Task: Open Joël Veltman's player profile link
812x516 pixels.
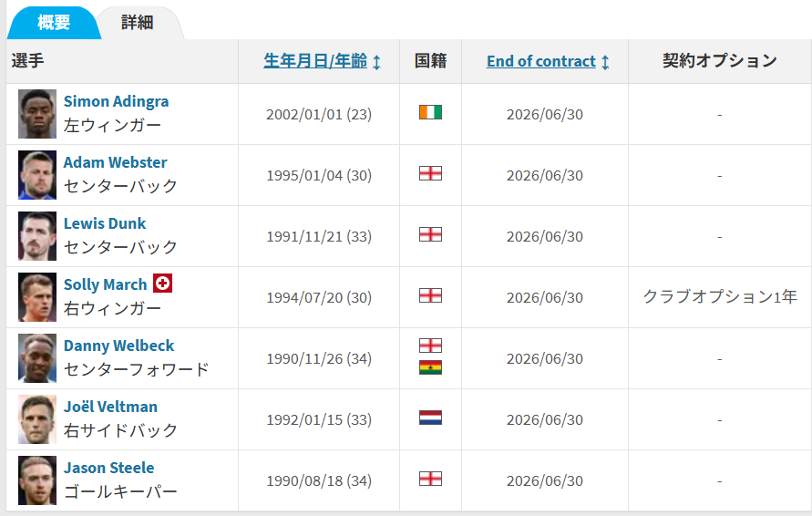Action: [x=110, y=407]
